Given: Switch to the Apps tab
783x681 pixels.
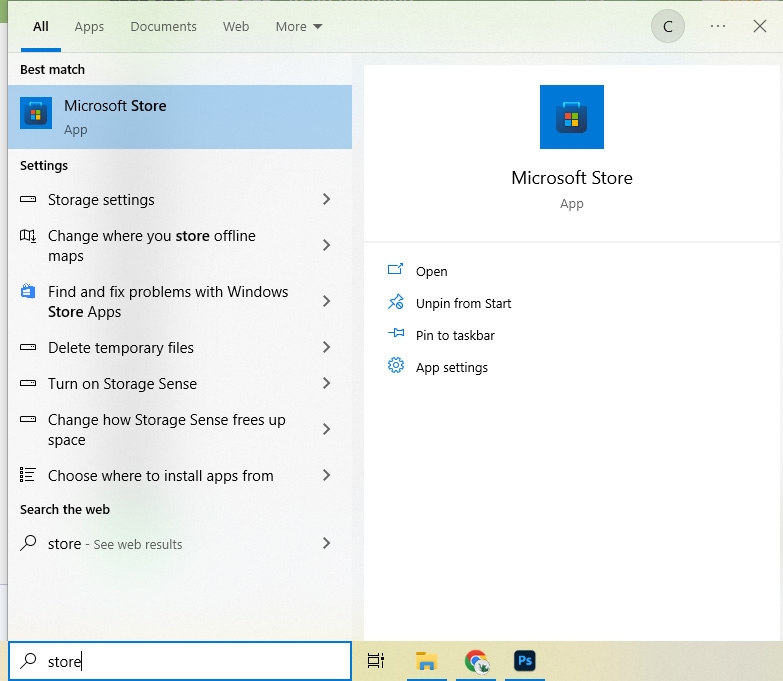Looking at the screenshot, I should pyautogui.click(x=89, y=27).
